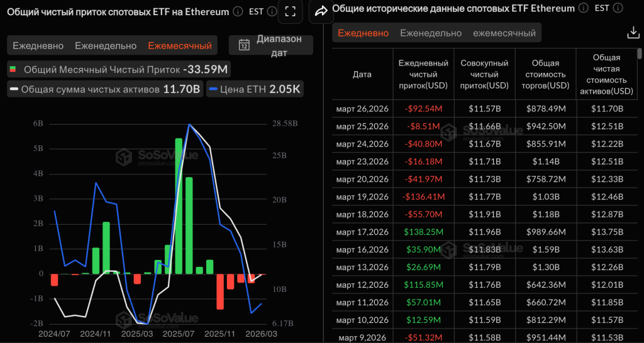Select the chart's Ежемесячный tab
Viewport: 644px width, 343px height.
click(x=180, y=45)
